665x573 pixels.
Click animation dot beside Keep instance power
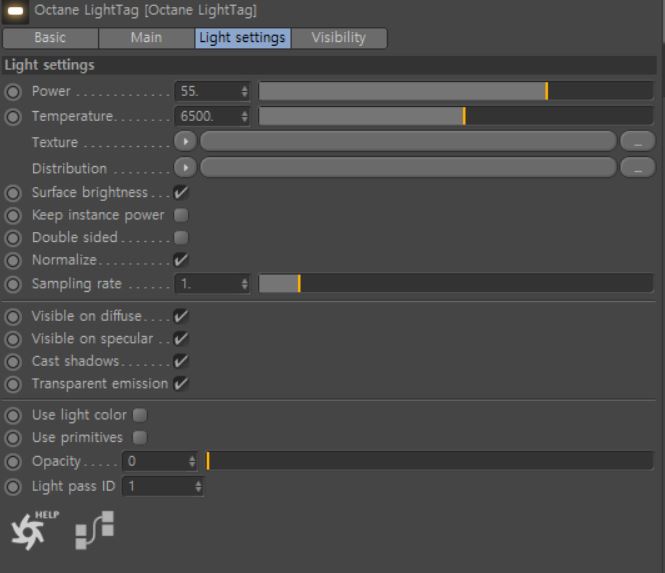click(x=13, y=215)
